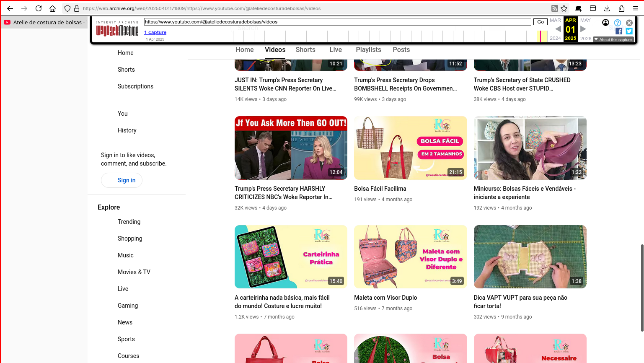Share capture on Facebook
This screenshot has width=644, height=363.
pyautogui.click(x=619, y=31)
